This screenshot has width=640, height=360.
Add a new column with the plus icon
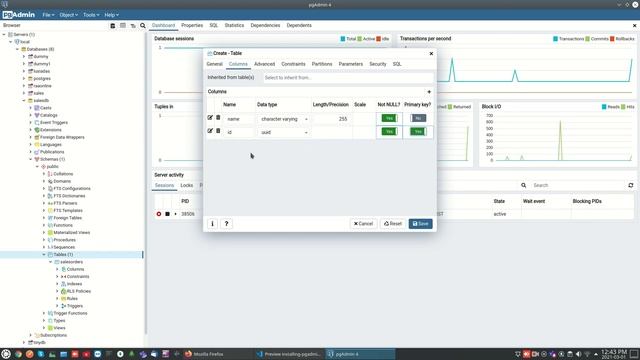point(429,92)
